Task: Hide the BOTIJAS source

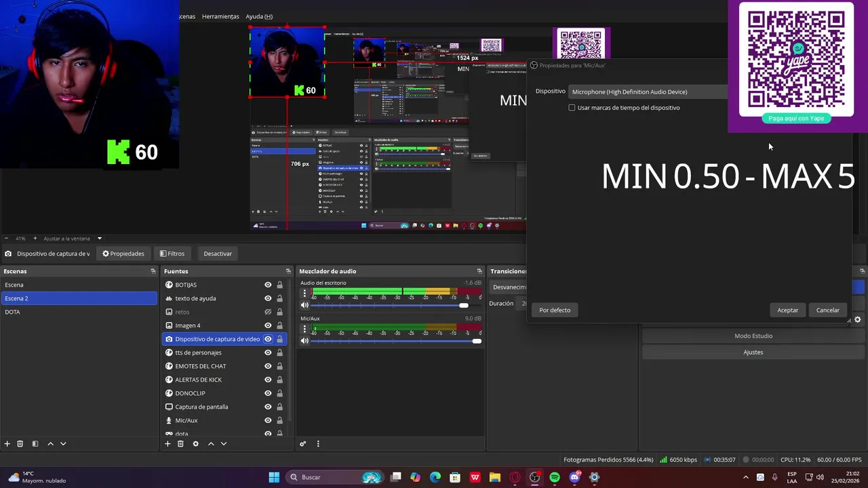Action: point(268,285)
